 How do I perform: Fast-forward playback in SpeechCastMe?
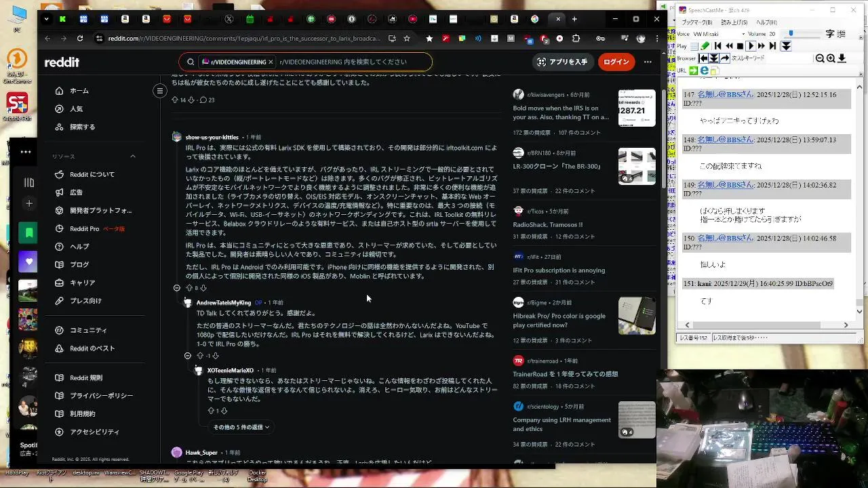[761, 46]
